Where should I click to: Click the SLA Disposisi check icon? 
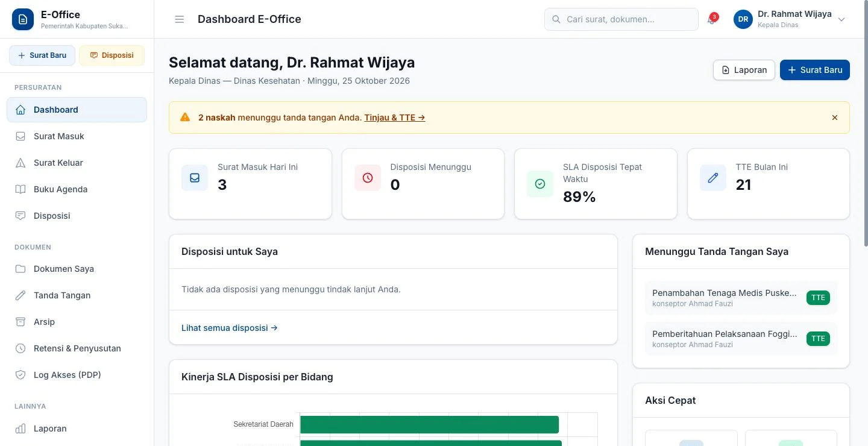pos(540,184)
